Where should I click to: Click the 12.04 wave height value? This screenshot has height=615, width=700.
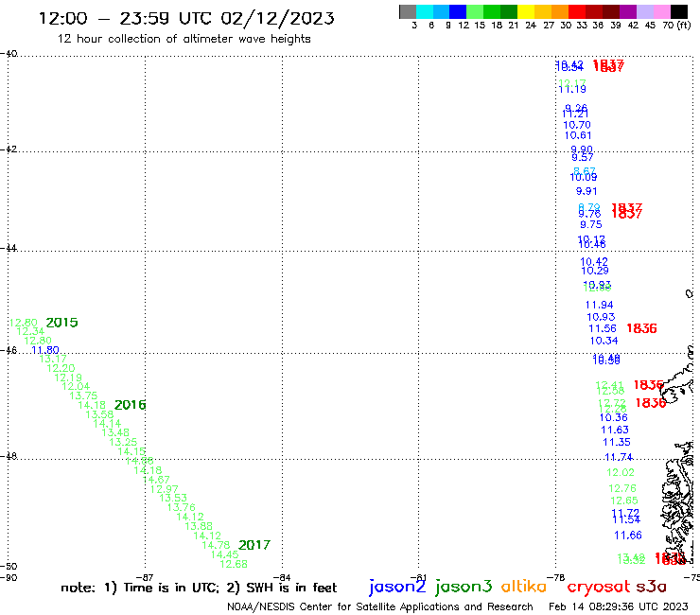tap(76, 386)
